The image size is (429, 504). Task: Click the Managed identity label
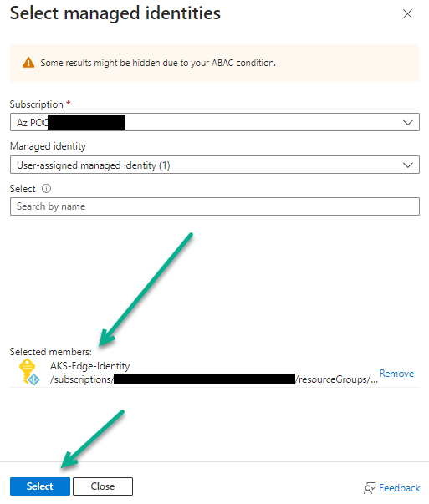(48, 146)
